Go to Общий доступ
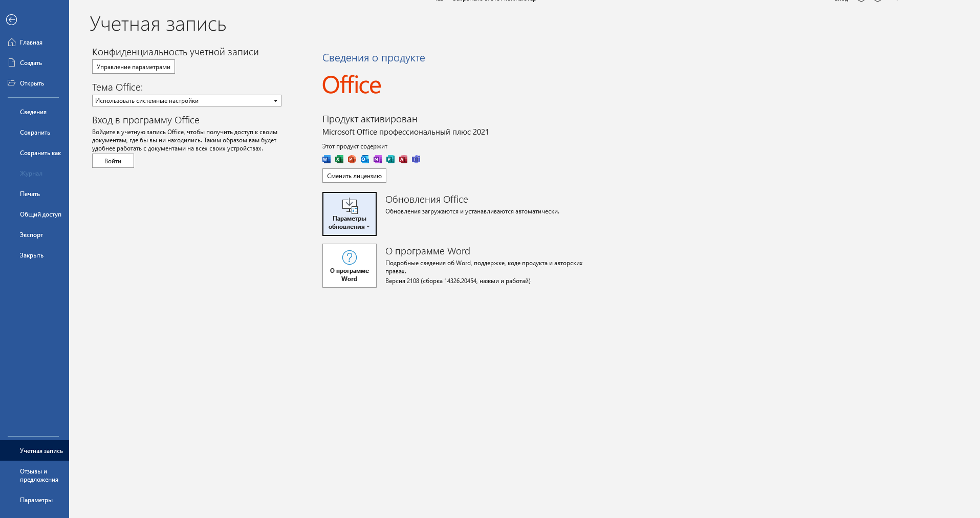The image size is (980, 518). pyautogui.click(x=34, y=214)
